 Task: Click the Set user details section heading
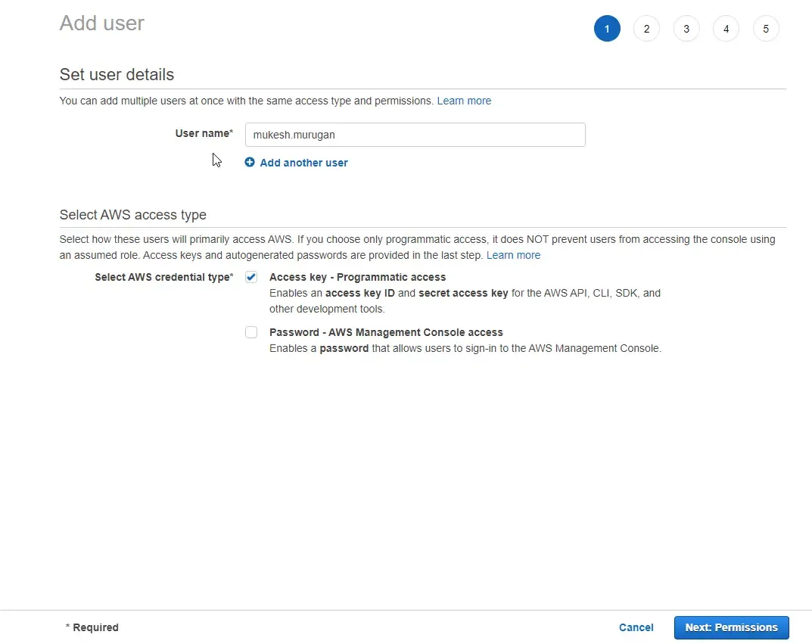[x=117, y=74]
